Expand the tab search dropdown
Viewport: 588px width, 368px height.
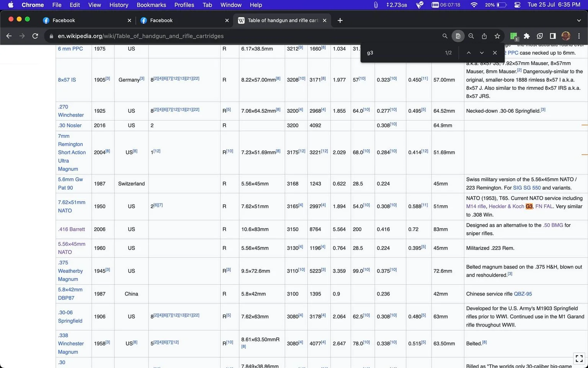pos(579,20)
